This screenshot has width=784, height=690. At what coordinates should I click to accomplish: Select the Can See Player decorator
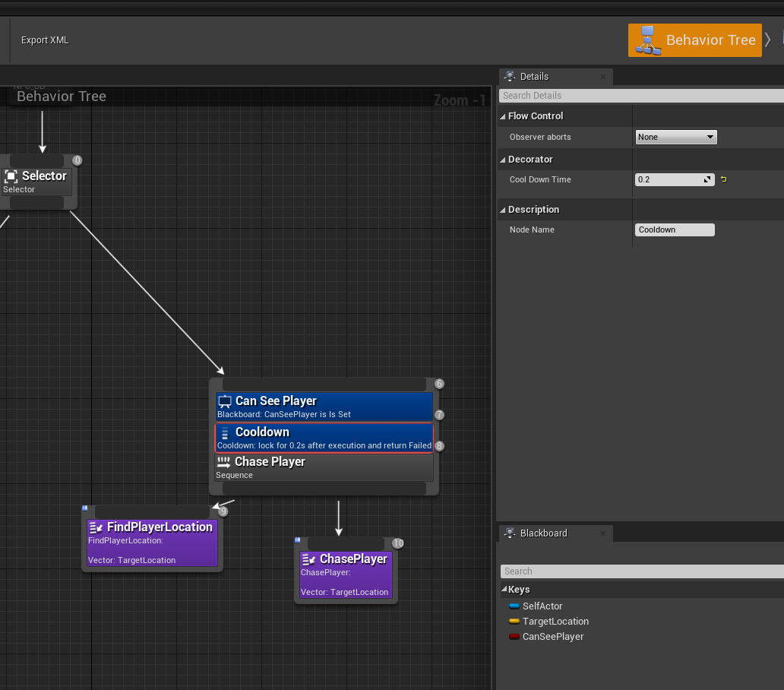point(324,407)
